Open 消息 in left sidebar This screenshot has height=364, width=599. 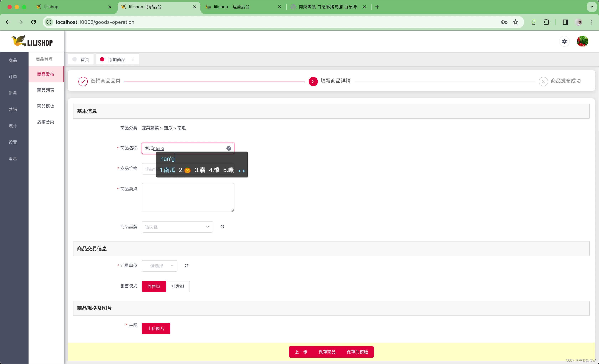coord(13,158)
